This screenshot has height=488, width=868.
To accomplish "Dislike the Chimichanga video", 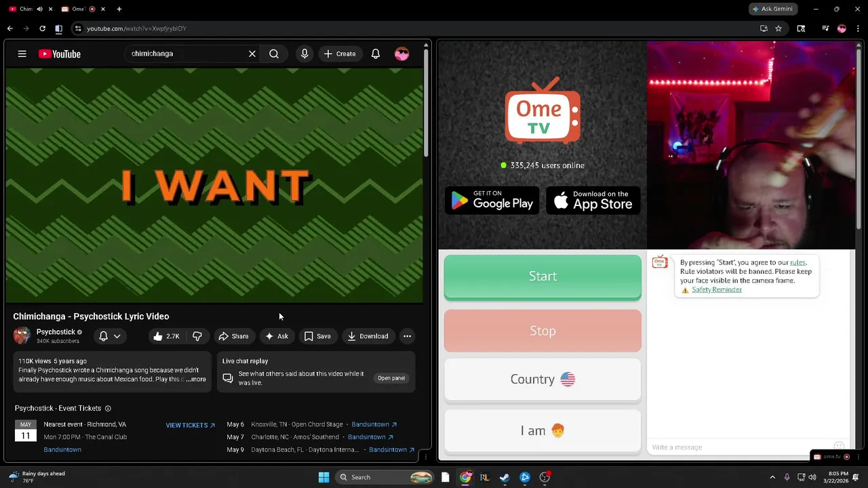I will [197, 336].
